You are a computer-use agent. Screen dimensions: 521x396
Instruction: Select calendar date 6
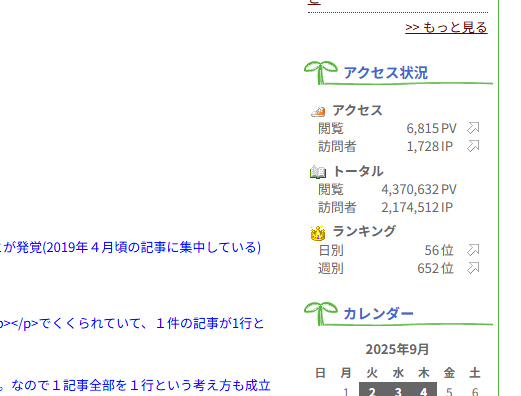click(475, 392)
